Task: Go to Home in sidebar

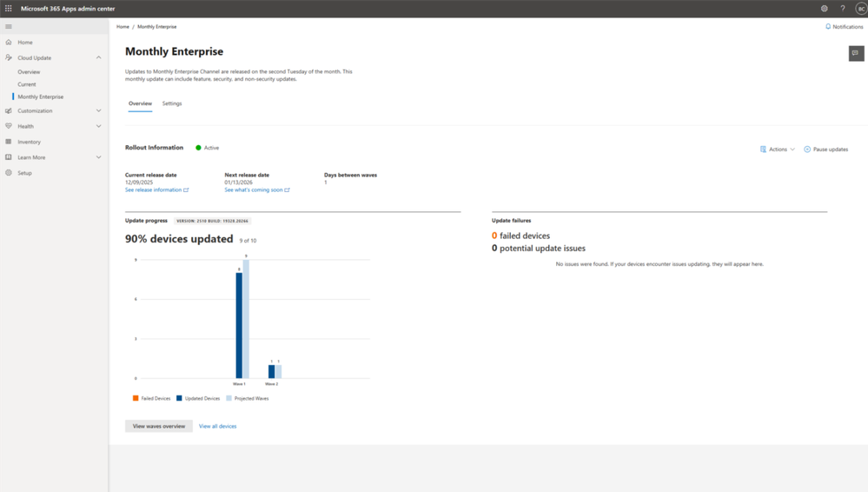Action: 25,42
